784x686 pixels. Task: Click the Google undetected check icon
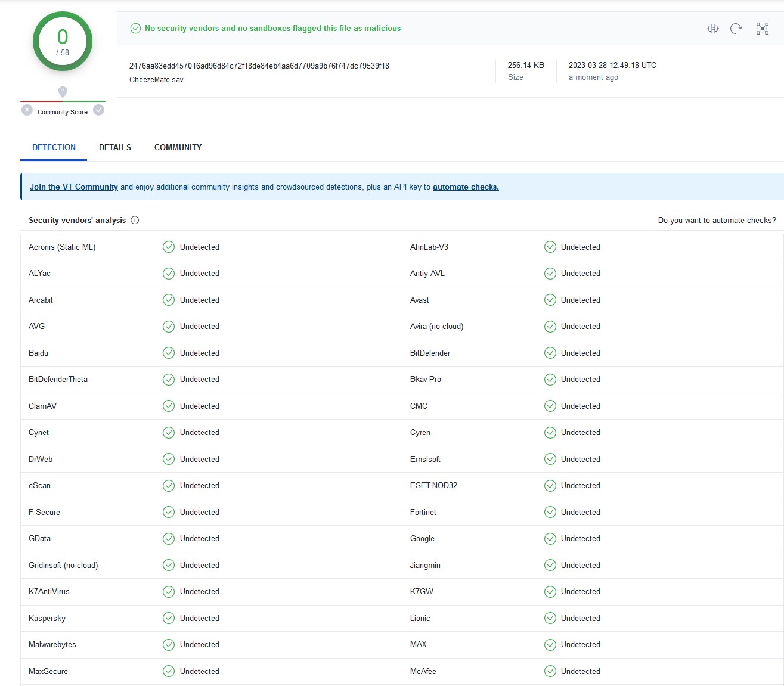point(550,539)
